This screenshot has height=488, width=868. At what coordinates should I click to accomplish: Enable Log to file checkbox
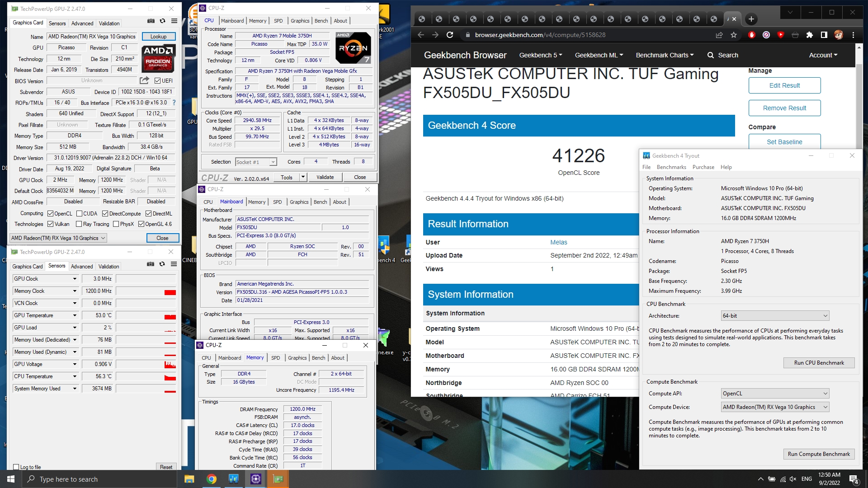point(16,467)
